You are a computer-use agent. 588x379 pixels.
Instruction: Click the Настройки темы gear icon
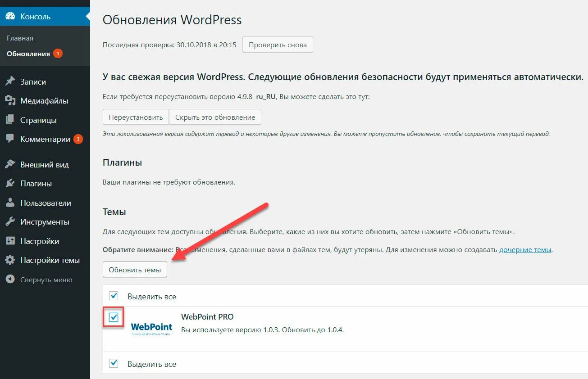coord(10,260)
